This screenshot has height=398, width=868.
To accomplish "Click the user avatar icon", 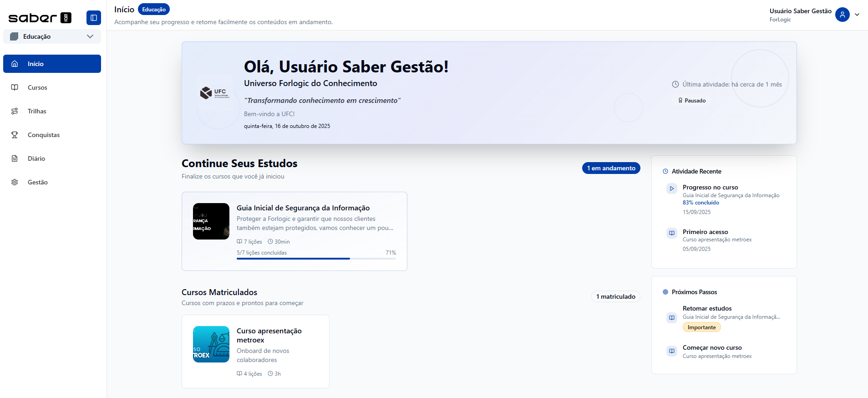I will click(842, 15).
